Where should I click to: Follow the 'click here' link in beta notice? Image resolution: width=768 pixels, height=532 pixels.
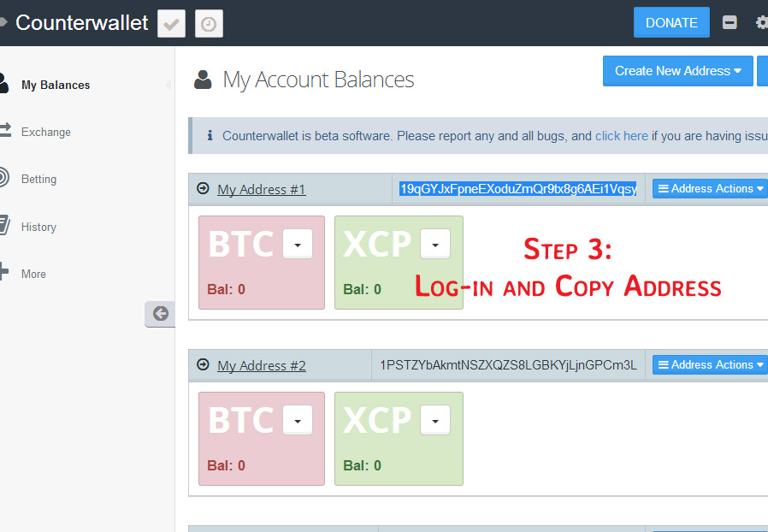622,136
